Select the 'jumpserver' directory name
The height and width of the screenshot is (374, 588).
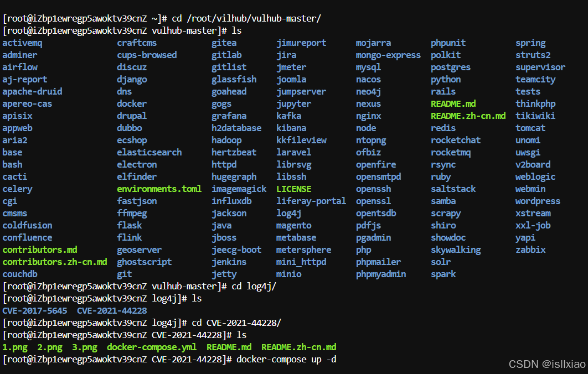[302, 92]
